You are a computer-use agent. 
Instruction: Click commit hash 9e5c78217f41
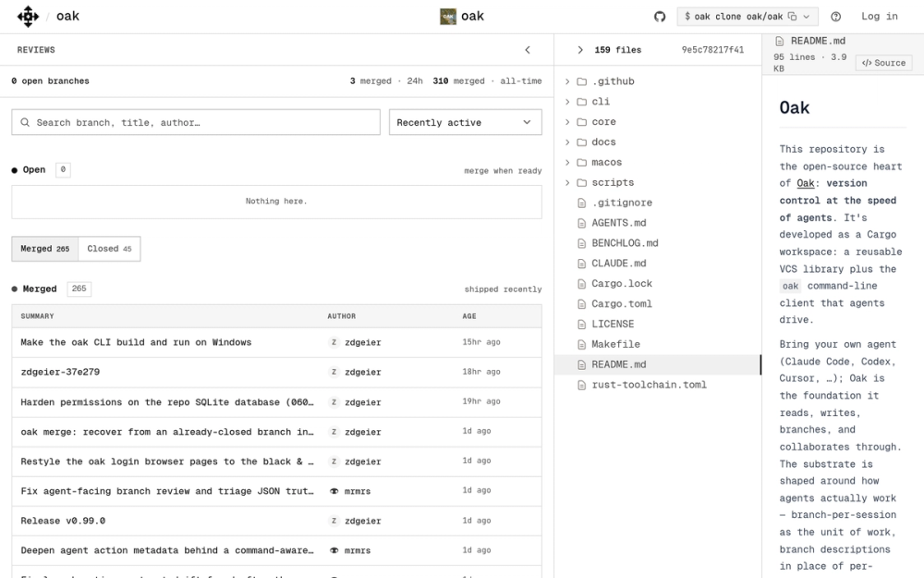point(712,50)
